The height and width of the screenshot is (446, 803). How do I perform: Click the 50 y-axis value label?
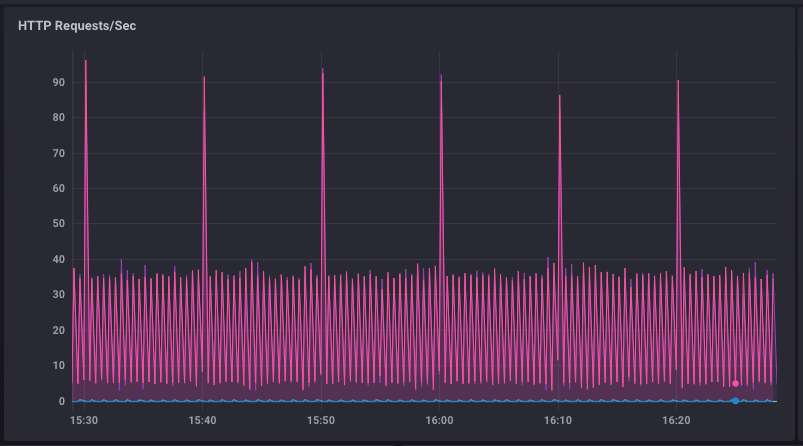tap(58, 224)
